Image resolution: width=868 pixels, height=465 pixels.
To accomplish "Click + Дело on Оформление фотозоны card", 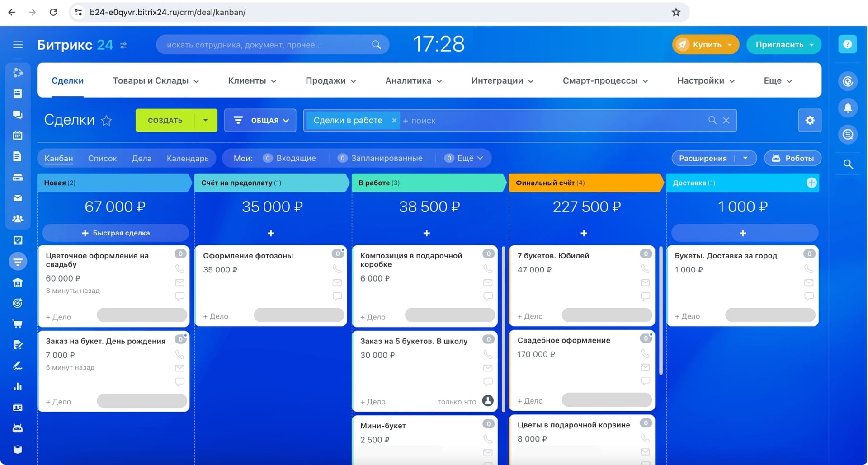I will tap(216, 316).
